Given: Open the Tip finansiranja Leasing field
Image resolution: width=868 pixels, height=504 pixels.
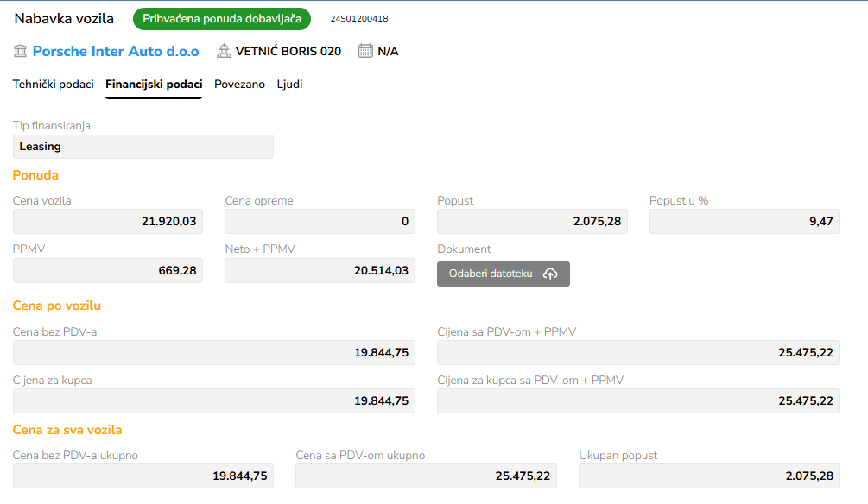Looking at the screenshot, I should pos(143,147).
